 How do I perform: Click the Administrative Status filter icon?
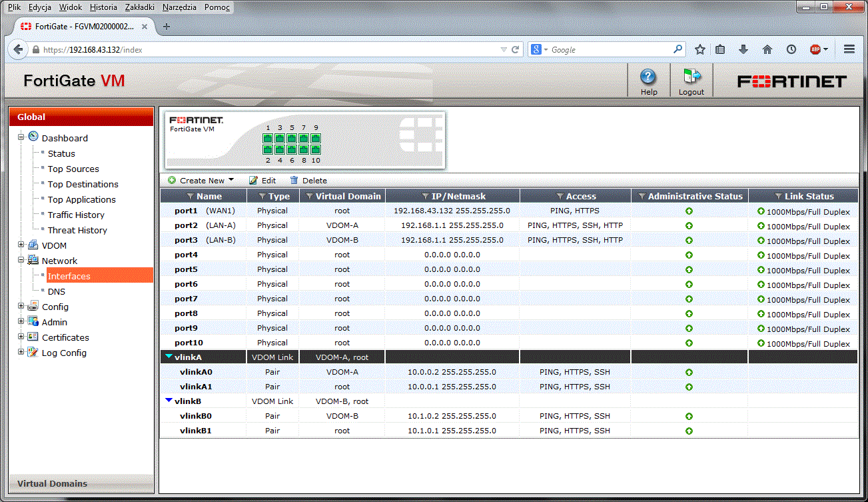pyautogui.click(x=642, y=197)
